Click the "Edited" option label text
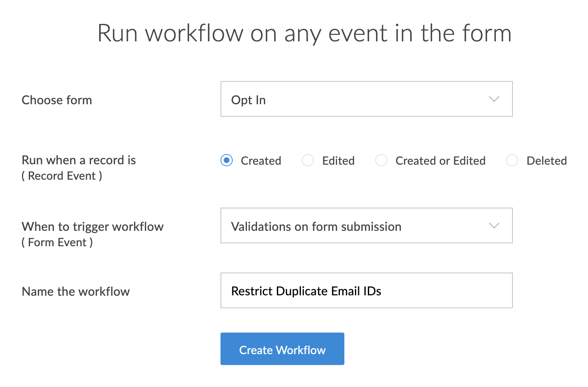Image resolution: width=588 pixels, height=387 pixels. (338, 161)
